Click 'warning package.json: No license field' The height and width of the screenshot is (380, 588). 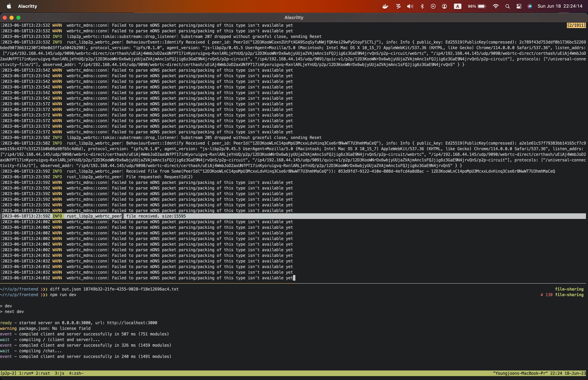coord(45,328)
